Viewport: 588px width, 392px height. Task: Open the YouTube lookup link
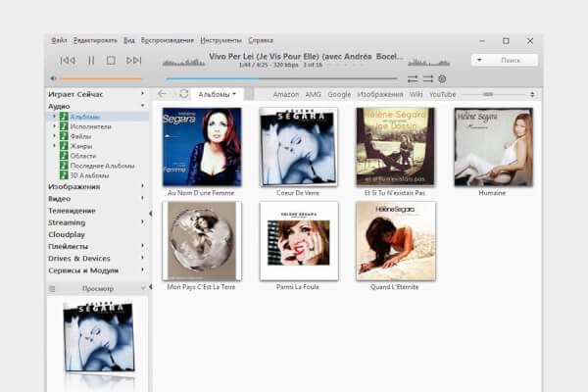point(443,94)
